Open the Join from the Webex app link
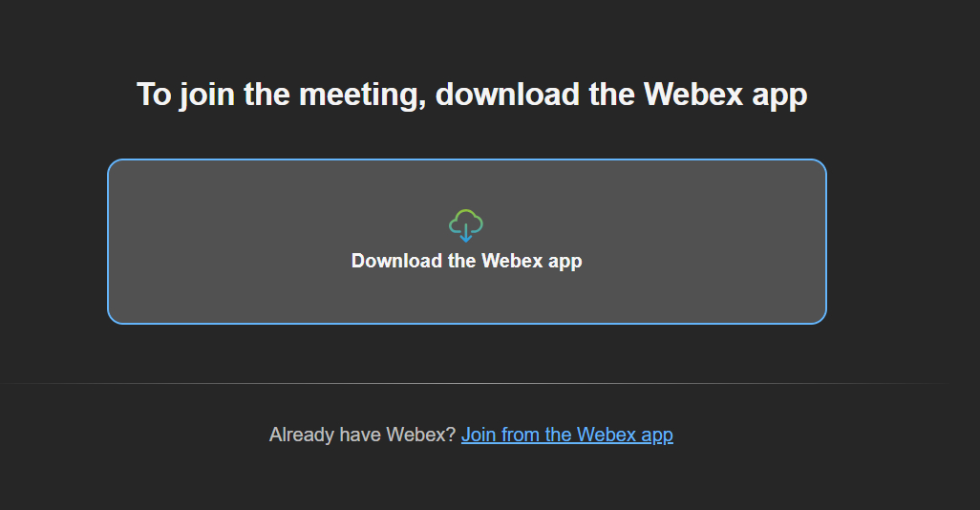The image size is (980, 510). (x=566, y=436)
